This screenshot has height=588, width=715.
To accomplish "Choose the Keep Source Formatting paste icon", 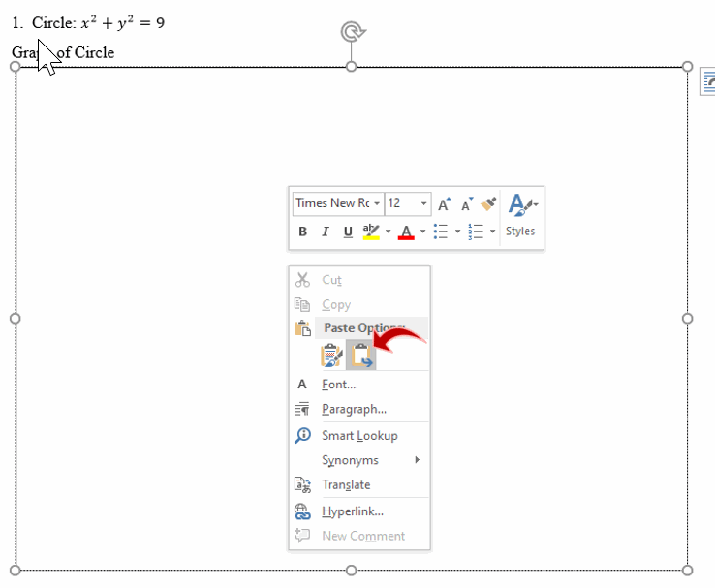I will [331, 356].
